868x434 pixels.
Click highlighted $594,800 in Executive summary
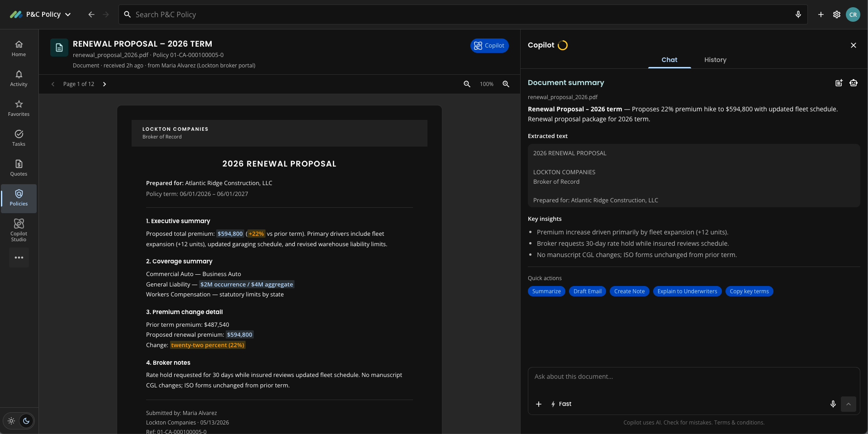[230, 234]
